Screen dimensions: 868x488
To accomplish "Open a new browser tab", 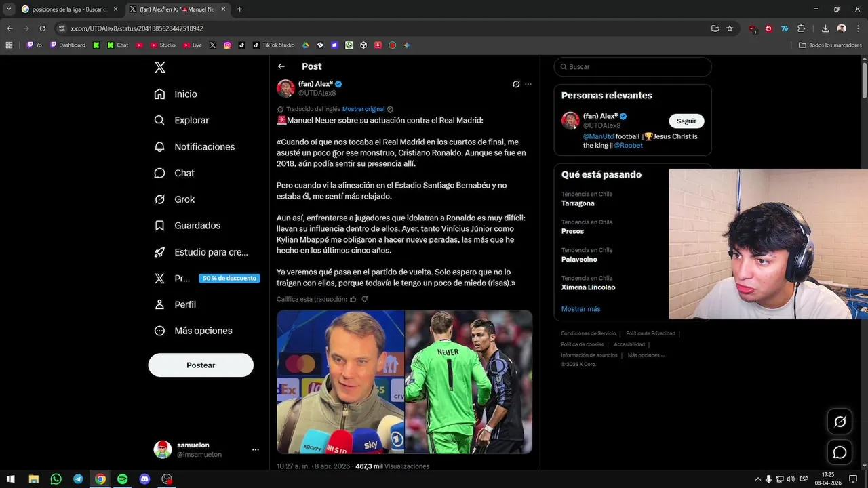I will coord(239,9).
